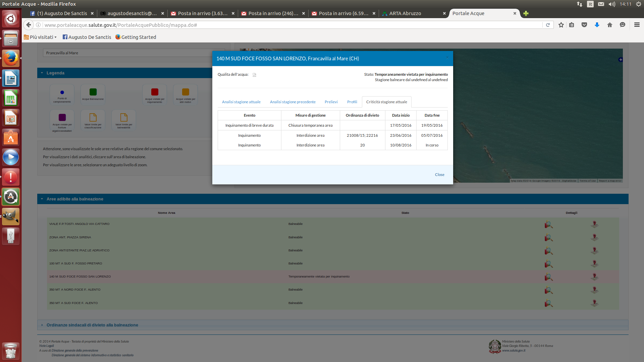The image size is (644, 362).
Task: Click the green Acque Balneazione legend icon
Action: pyautogui.click(x=93, y=92)
